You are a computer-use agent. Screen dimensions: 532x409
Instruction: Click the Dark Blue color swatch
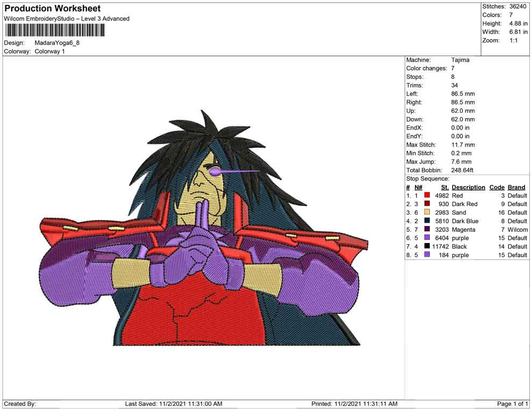(x=427, y=221)
